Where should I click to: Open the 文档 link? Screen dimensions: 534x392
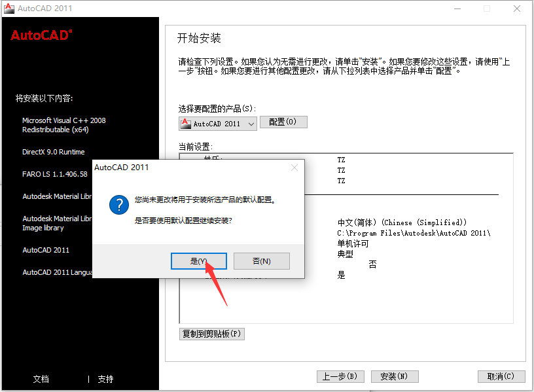41,379
